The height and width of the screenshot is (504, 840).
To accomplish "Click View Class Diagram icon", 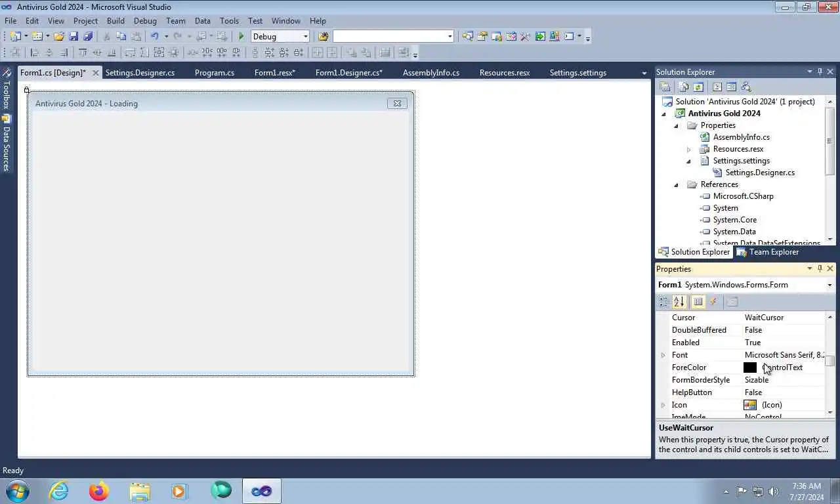I will 745,87.
